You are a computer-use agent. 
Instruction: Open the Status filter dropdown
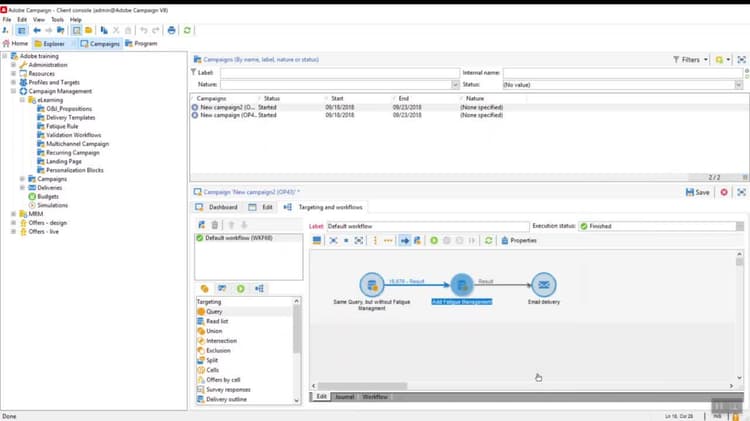tap(739, 85)
